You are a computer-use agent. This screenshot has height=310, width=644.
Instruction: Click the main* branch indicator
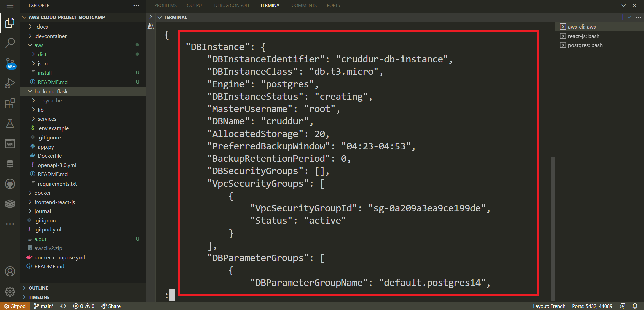(44, 306)
